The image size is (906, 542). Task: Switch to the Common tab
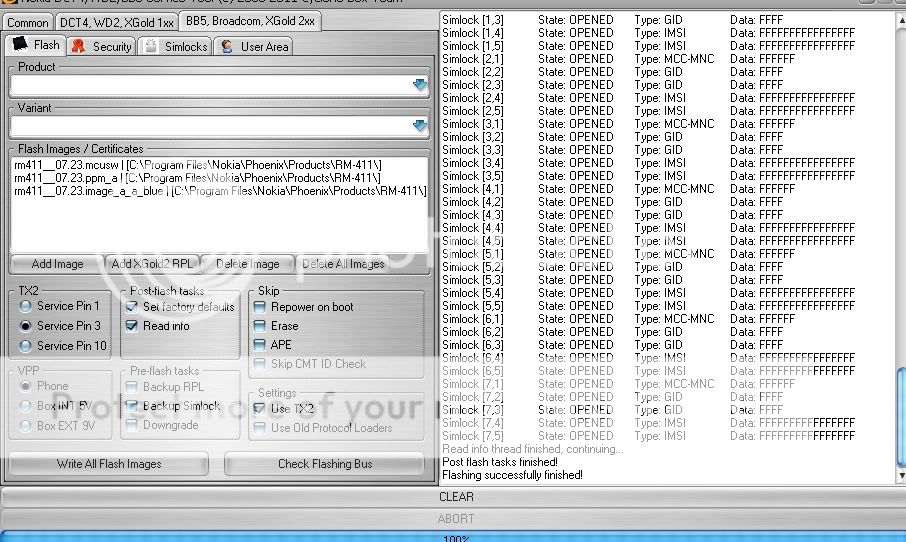27,23
